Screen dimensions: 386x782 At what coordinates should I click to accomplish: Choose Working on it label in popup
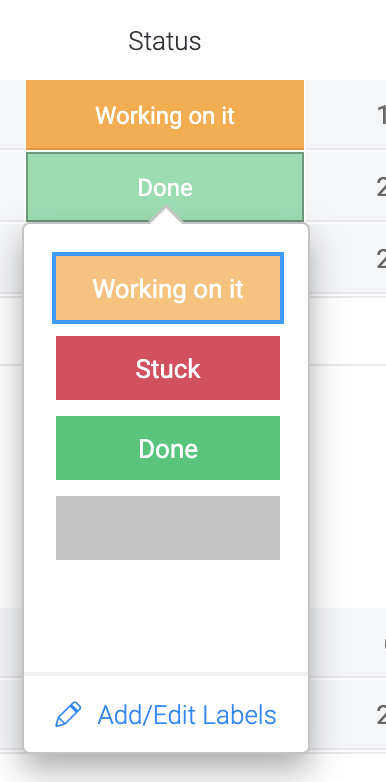tap(168, 288)
